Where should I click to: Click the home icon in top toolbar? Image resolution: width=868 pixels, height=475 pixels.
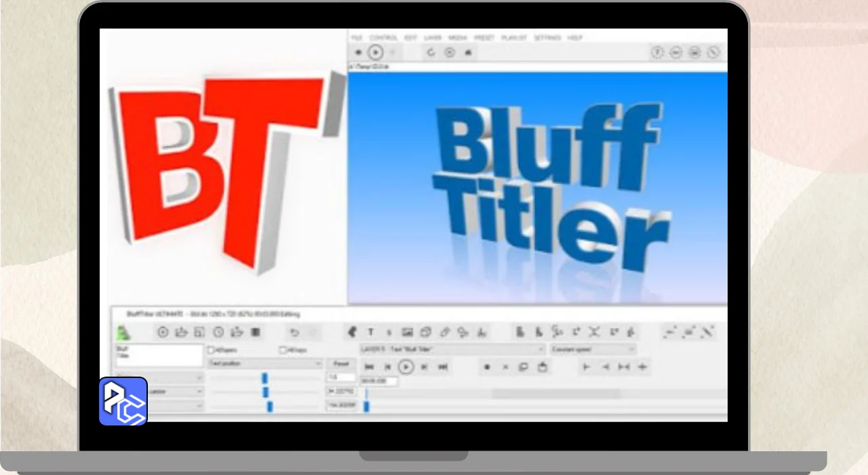pyautogui.click(x=468, y=52)
